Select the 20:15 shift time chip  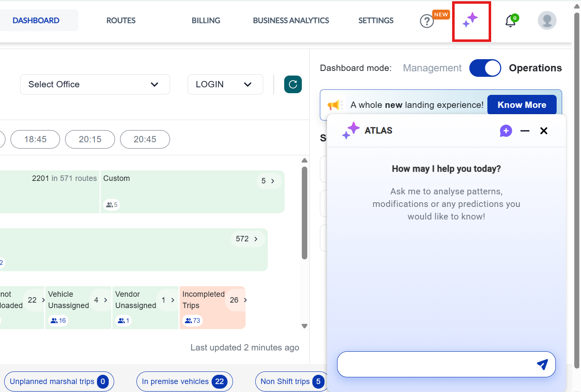coord(90,139)
